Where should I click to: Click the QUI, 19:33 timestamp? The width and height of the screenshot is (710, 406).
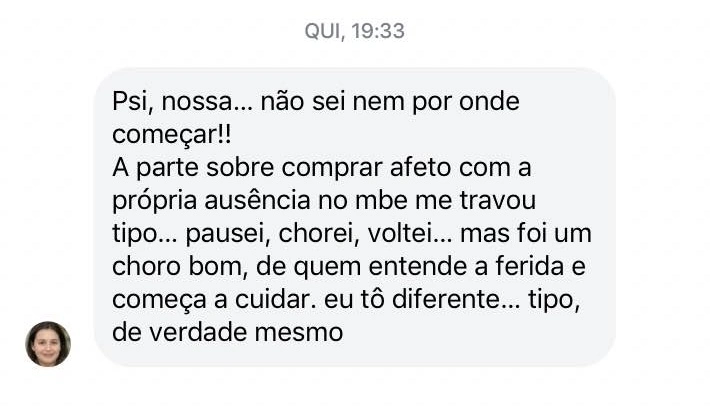pyautogui.click(x=355, y=31)
